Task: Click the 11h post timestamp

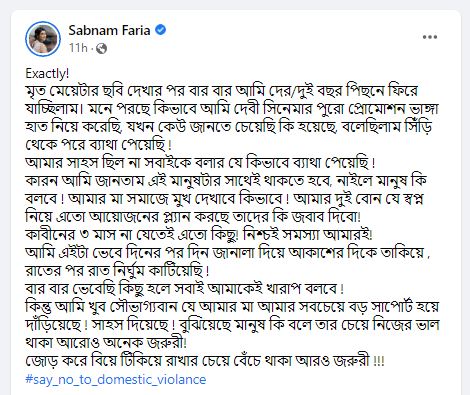Action: pyautogui.click(x=78, y=48)
